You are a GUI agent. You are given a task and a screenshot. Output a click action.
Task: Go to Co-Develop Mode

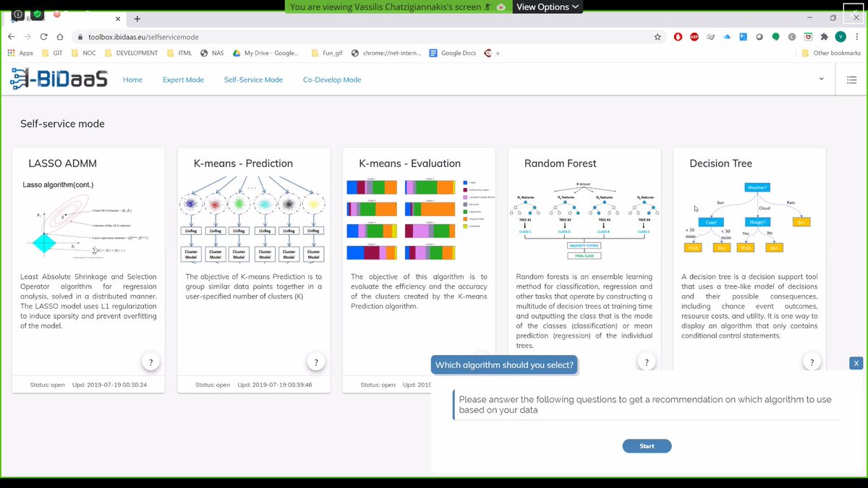[332, 80]
